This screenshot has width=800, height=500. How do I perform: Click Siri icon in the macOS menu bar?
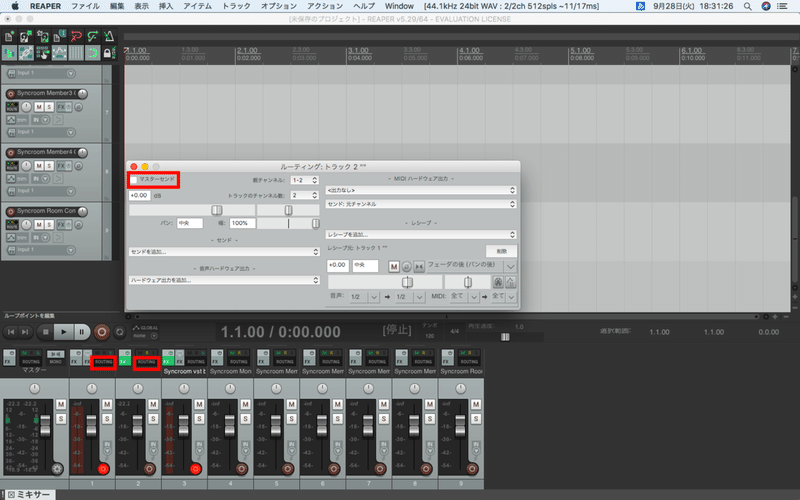point(766,6)
